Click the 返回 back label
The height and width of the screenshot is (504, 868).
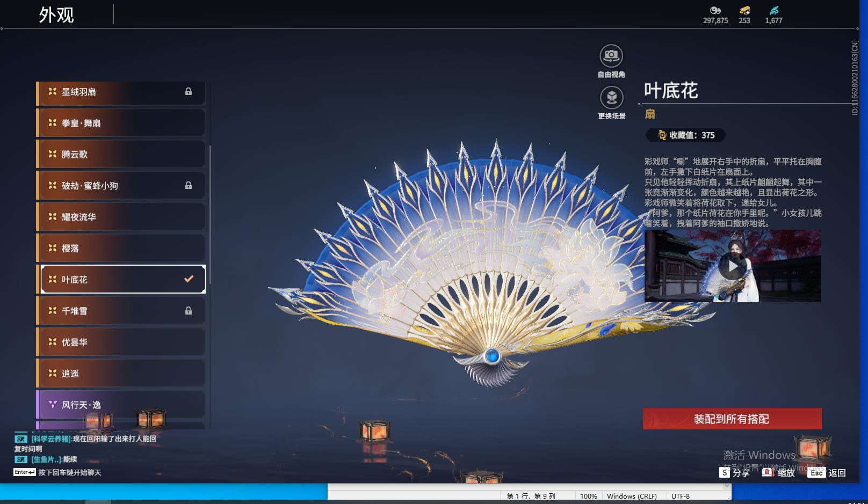point(837,473)
